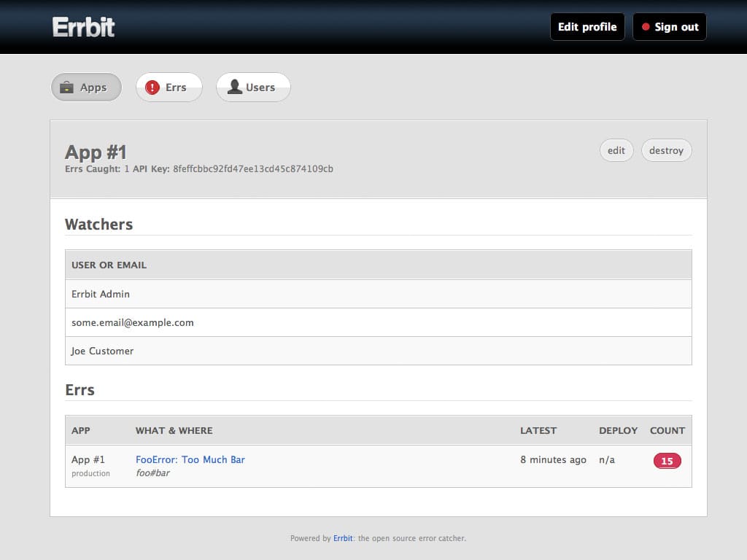The width and height of the screenshot is (747, 560).
Task: Sign out of Errbit
Action: pyautogui.click(x=669, y=27)
